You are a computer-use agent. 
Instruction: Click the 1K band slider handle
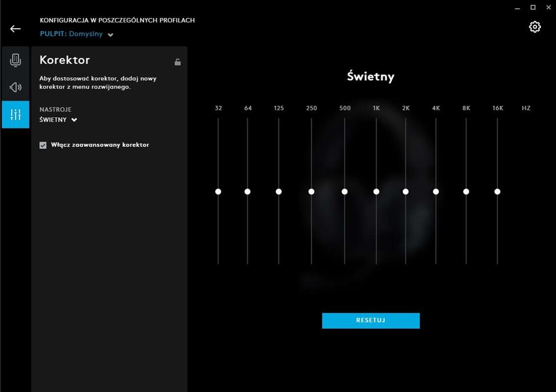point(376,192)
